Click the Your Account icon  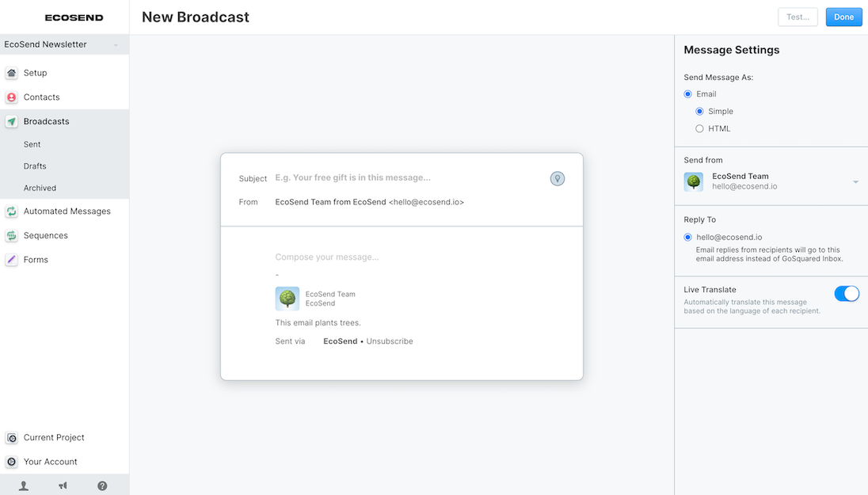pyautogui.click(x=12, y=462)
